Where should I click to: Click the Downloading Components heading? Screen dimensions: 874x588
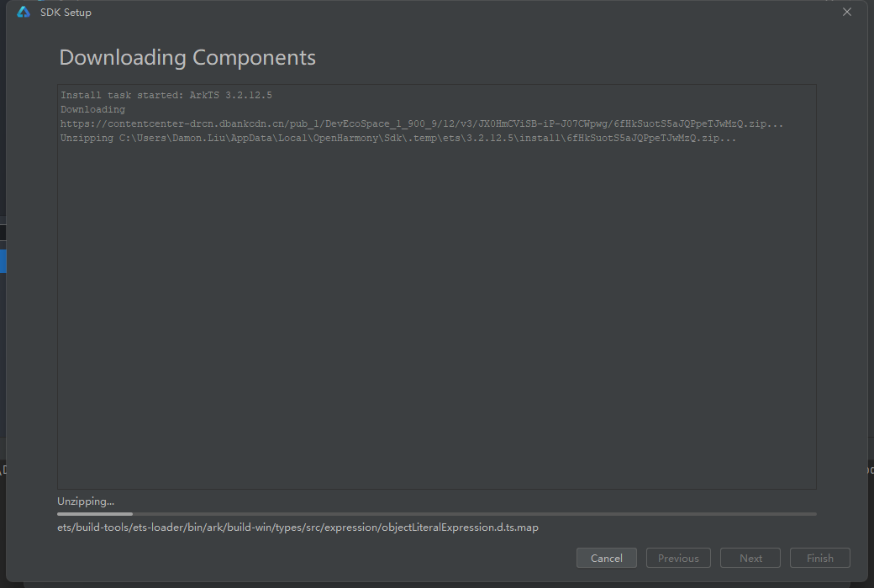pyautogui.click(x=187, y=58)
